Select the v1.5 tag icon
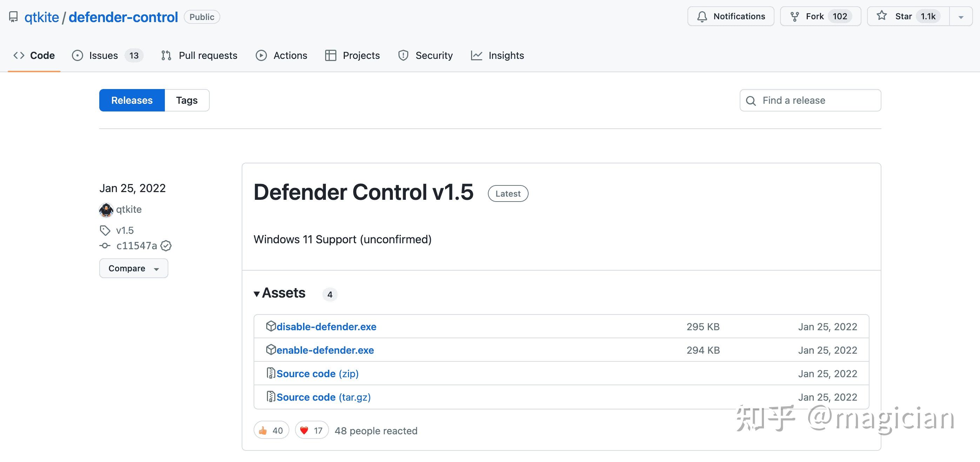The height and width of the screenshot is (462, 980). [x=105, y=230]
